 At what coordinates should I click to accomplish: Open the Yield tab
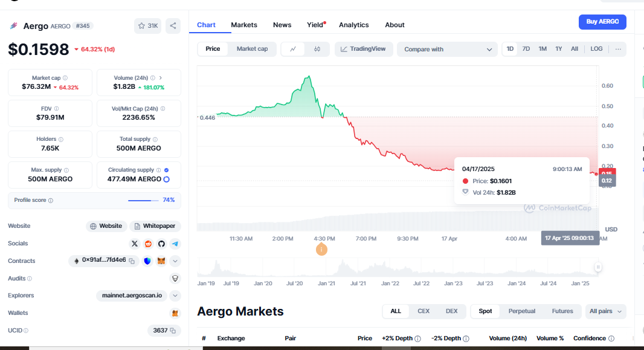[315, 25]
